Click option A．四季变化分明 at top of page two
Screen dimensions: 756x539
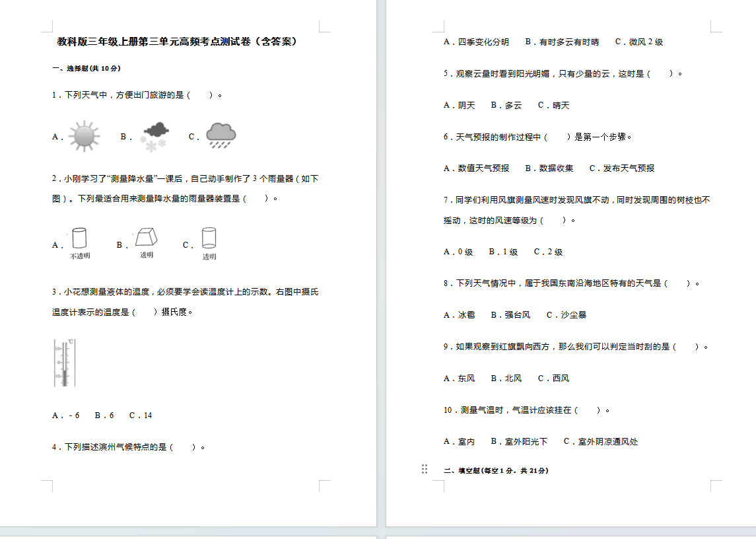(x=476, y=42)
